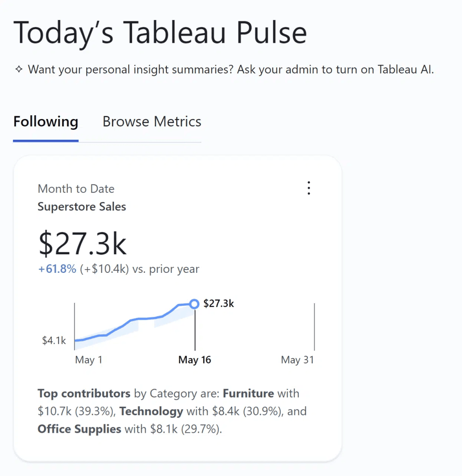Screen dimensions: 462x476
Task: Click the circle marker on the sales line
Action: (195, 304)
